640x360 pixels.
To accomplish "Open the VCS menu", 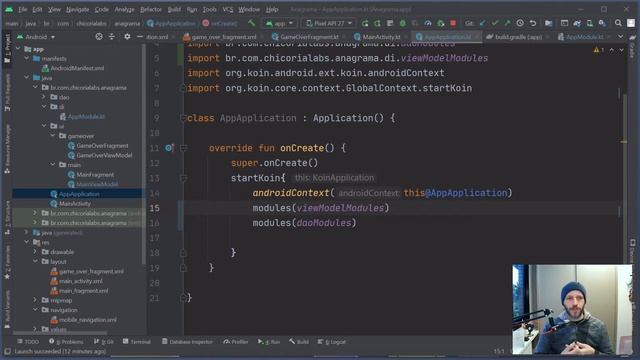I will click(x=228, y=9).
